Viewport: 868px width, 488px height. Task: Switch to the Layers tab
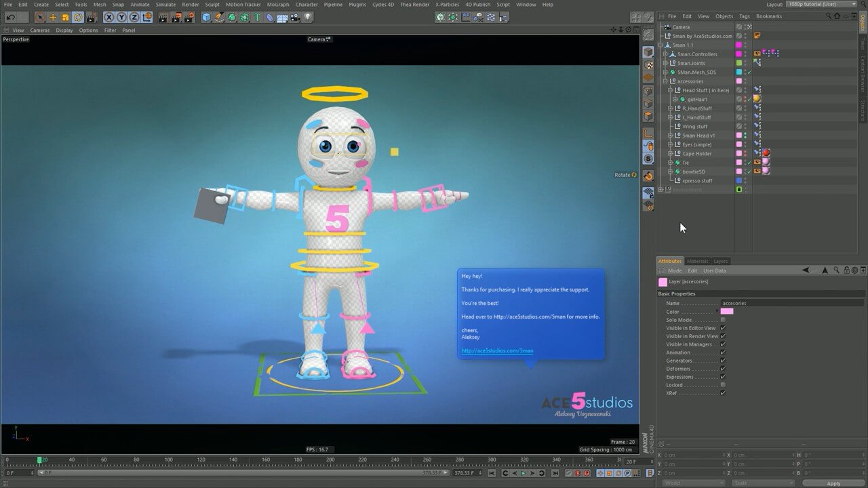[x=720, y=261]
